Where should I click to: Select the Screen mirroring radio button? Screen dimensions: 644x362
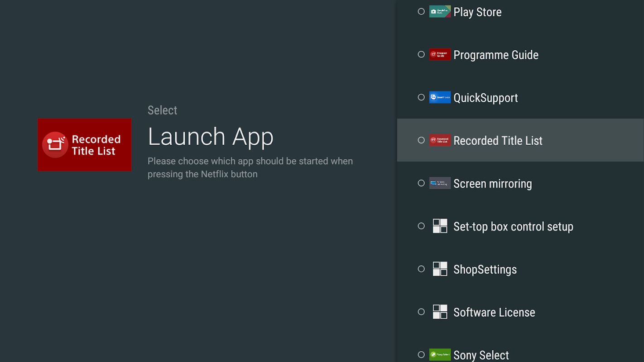[x=421, y=183]
